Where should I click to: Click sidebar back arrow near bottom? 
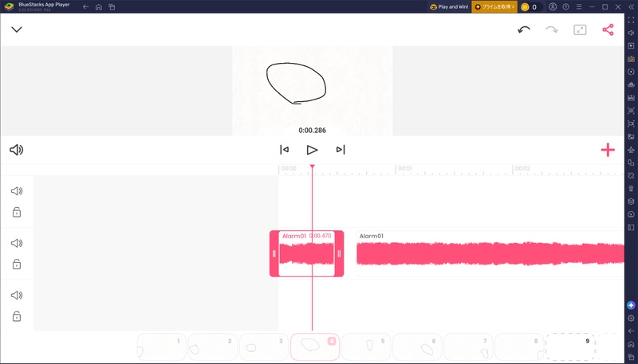tap(631, 331)
